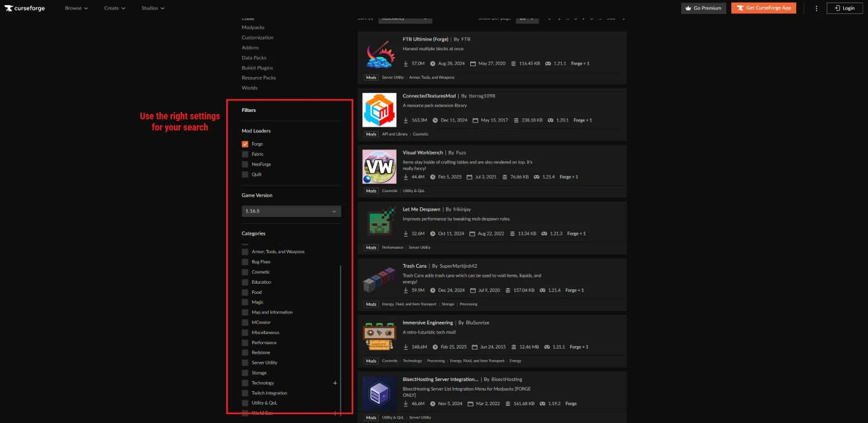Viewport: 868px width, 423px height.
Task: Click the previous page chevron in pagination
Action: [549, 18]
